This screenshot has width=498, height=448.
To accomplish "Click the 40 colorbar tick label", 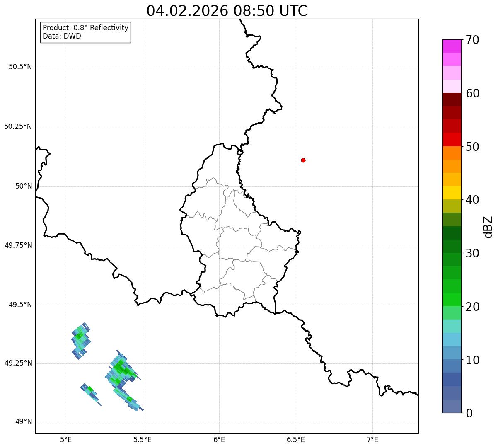I will coord(472,200).
